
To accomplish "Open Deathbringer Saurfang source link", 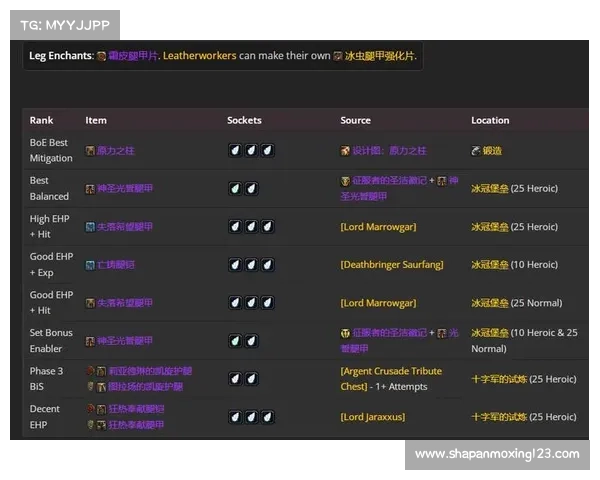I will click(392, 265).
